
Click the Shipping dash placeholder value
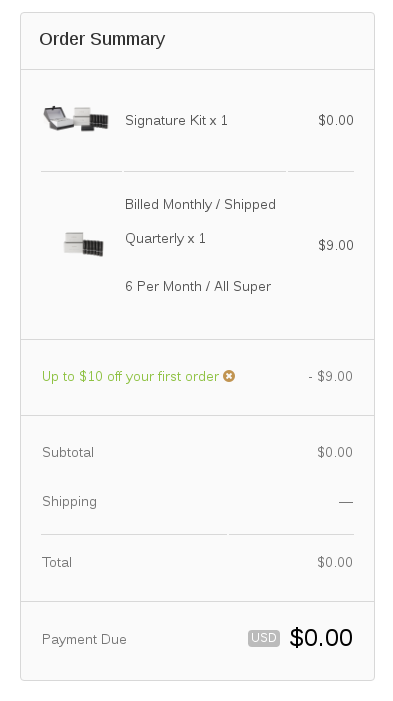point(346,503)
